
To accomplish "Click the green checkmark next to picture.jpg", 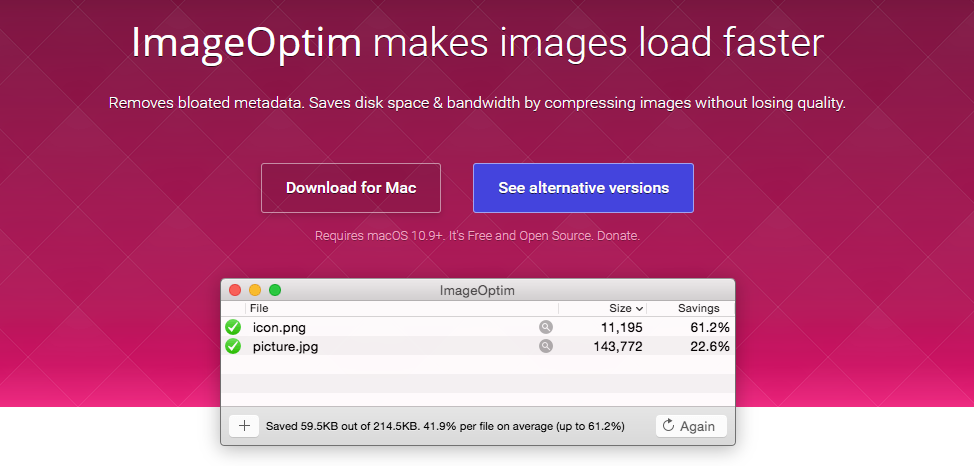I will click(233, 346).
